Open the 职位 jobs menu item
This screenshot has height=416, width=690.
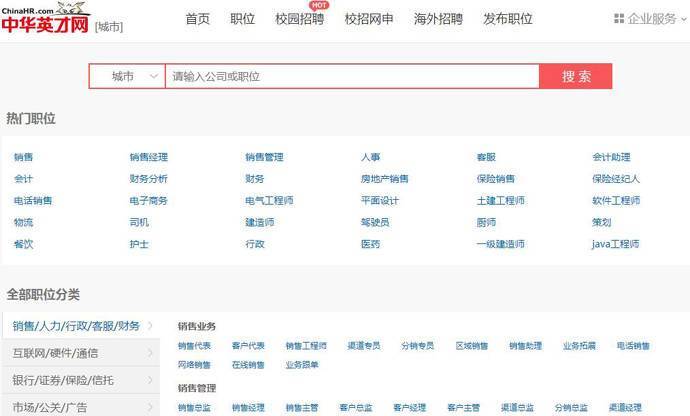click(x=242, y=19)
